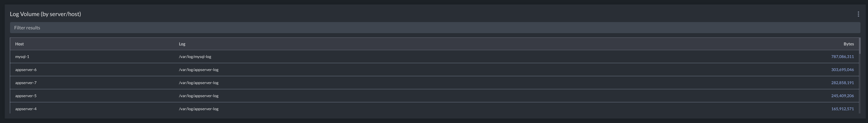868x123 pixels.
Task: Open the 282,858,191 bytes value
Action: point(842,83)
